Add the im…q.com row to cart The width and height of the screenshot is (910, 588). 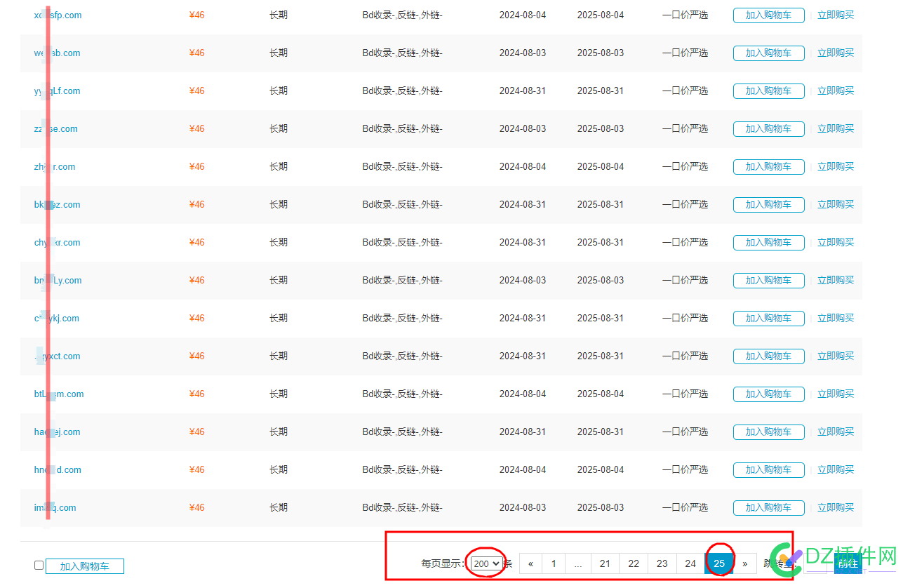tap(768, 508)
